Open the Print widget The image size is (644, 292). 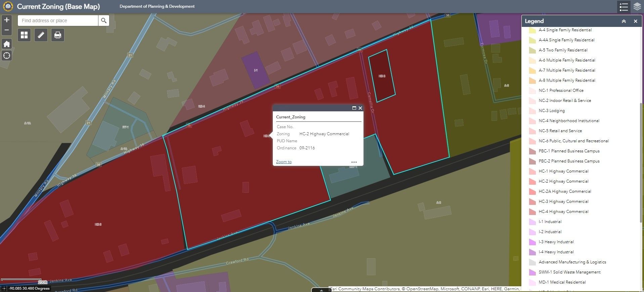click(x=58, y=35)
